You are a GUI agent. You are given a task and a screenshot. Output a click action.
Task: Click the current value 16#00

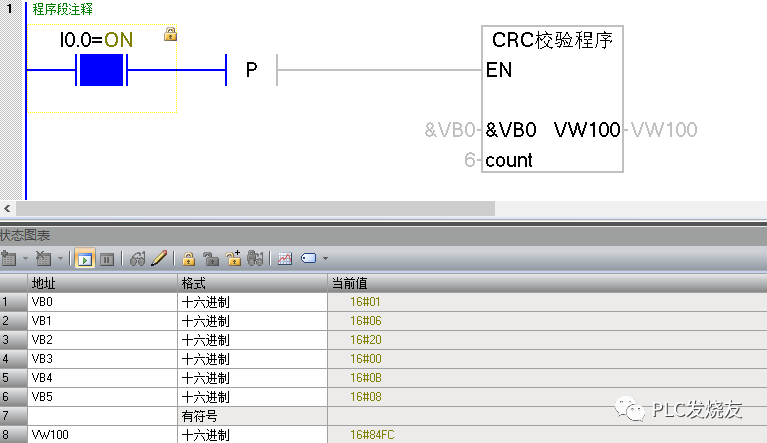tap(365, 359)
